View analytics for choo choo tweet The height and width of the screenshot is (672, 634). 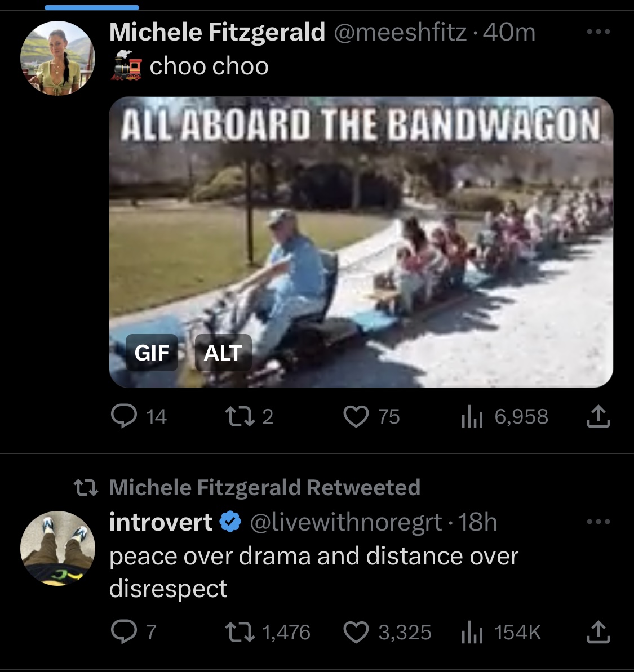tap(504, 417)
